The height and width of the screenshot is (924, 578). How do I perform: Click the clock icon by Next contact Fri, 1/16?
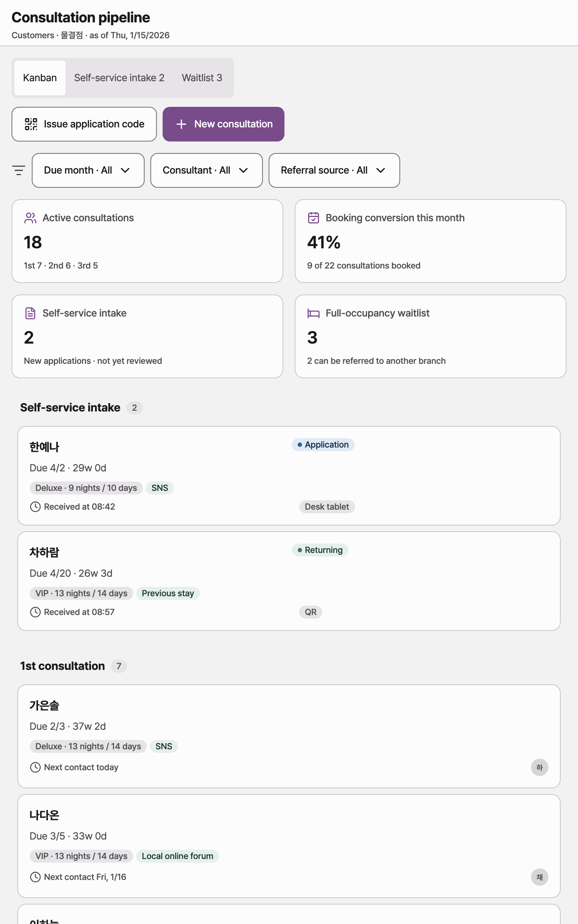(x=35, y=877)
